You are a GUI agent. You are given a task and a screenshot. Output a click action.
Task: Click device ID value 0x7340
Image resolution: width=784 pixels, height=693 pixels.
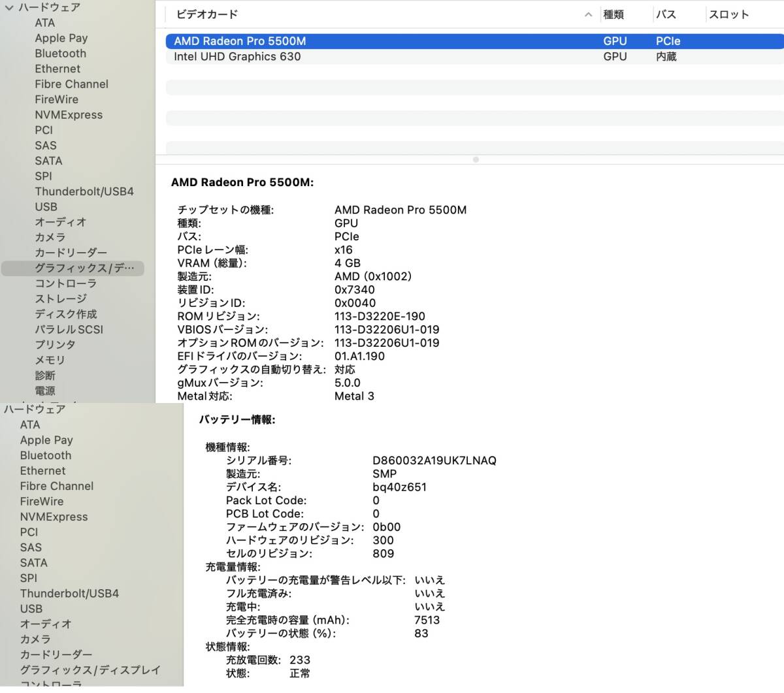tap(355, 290)
